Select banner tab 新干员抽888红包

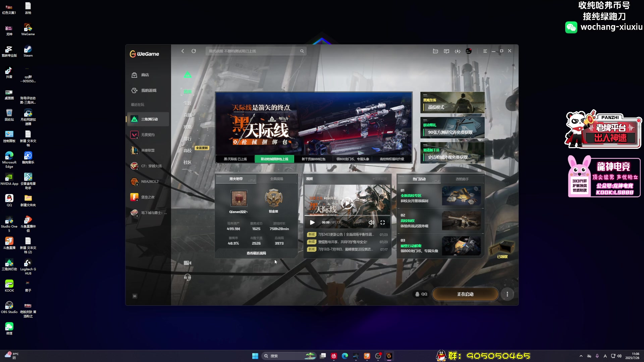pos(313,159)
